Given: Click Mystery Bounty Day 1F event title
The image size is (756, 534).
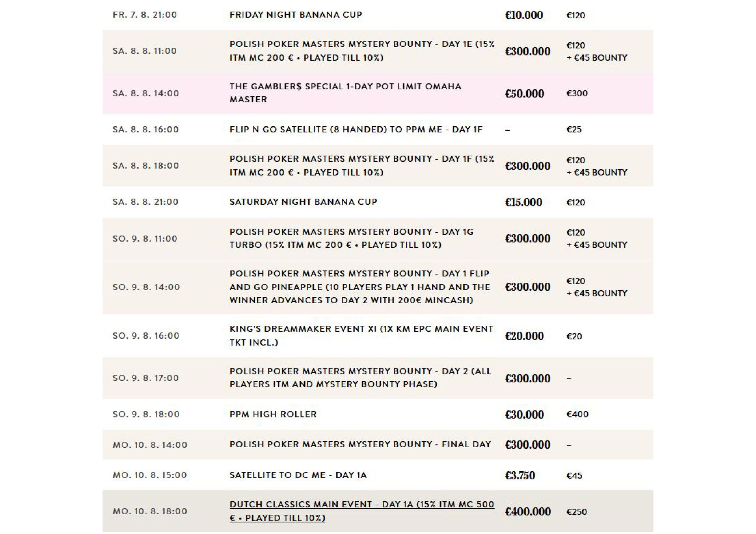Looking at the screenshot, I should (362, 166).
